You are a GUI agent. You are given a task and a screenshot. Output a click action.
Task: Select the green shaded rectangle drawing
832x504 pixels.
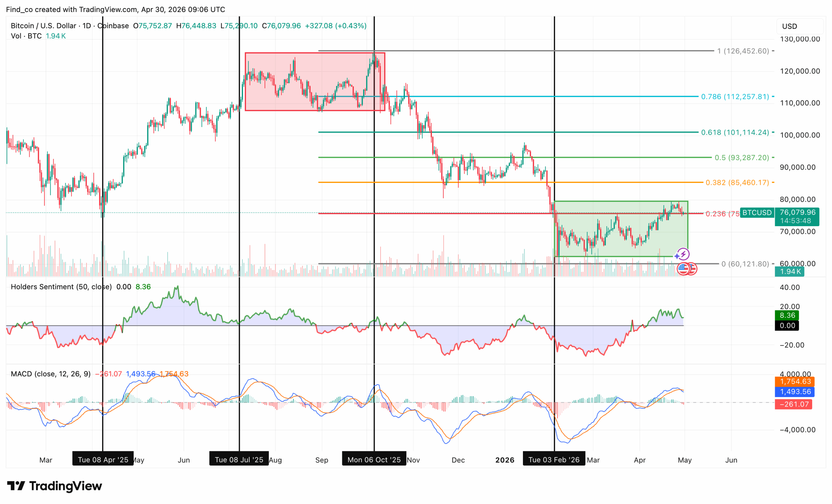(621, 229)
